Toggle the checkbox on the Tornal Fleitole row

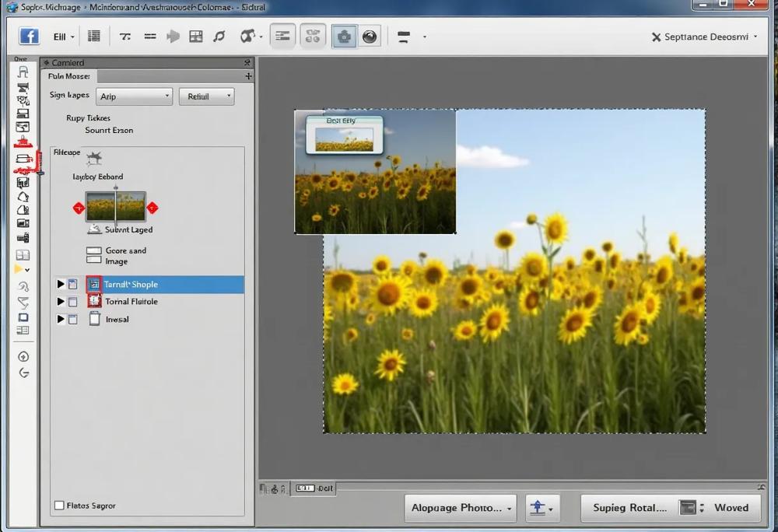coord(73,302)
